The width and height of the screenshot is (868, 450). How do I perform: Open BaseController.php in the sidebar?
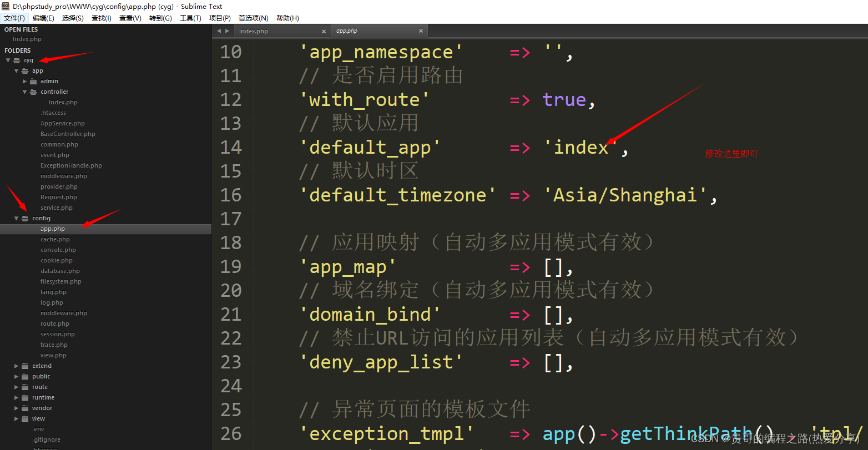point(68,134)
